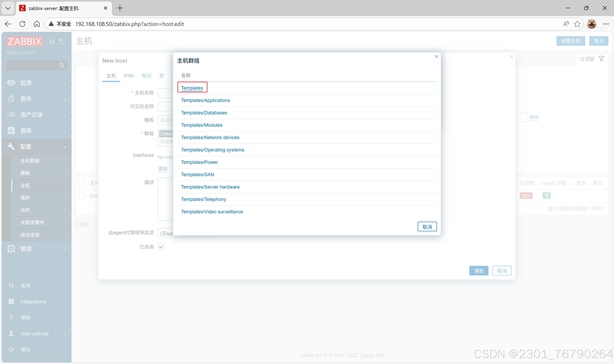This screenshot has height=364, width=614.
Task: Toggle sidebar kiosk mode icon next to logo
Action: pyautogui.click(x=62, y=42)
